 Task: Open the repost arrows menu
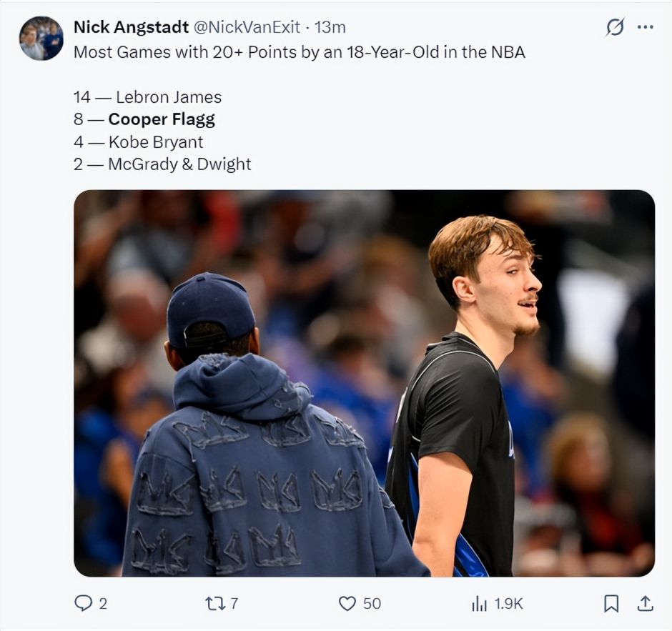tap(214, 604)
